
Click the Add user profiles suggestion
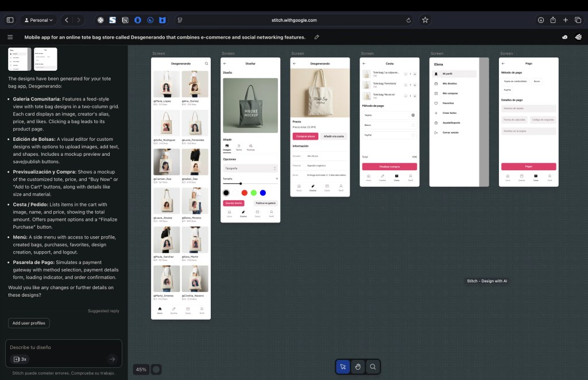point(29,323)
